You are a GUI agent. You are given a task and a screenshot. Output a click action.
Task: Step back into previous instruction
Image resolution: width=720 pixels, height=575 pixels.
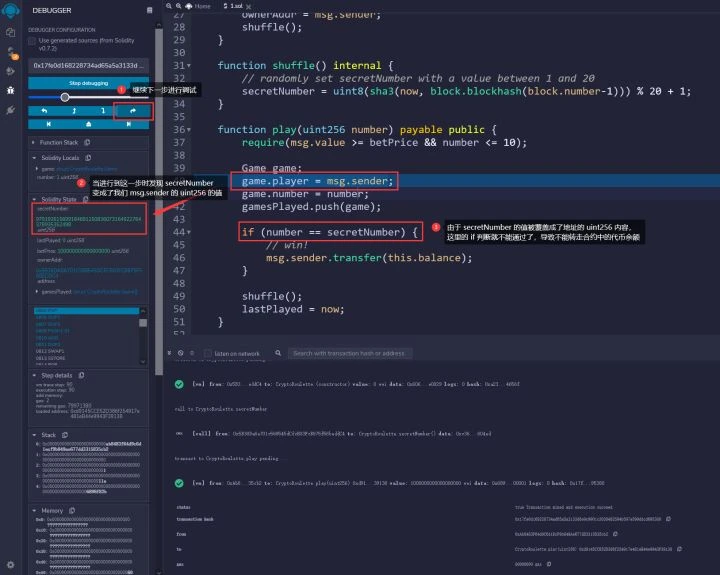pyautogui.click(x=74, y=111)
